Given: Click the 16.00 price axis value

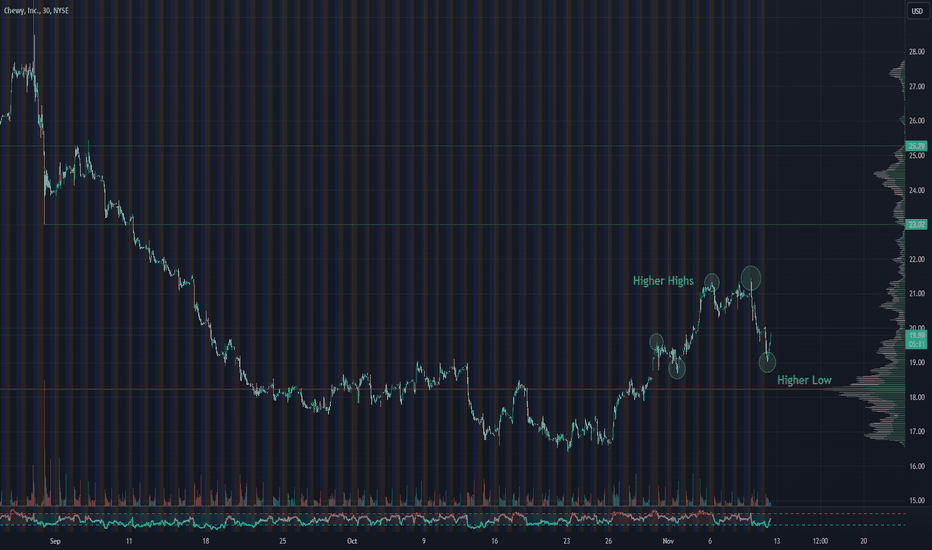Looking at the screenshot, I should 916,466.
